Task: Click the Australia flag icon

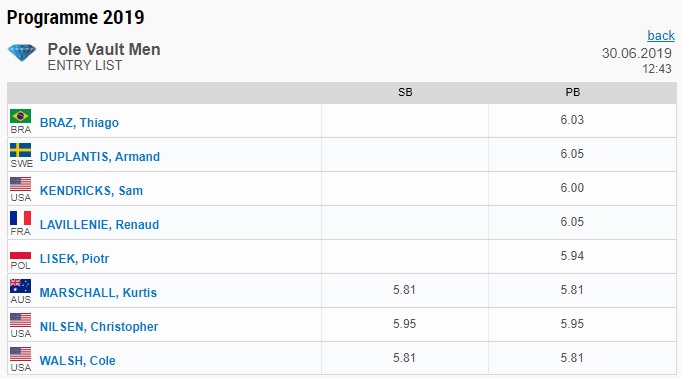Action: pyautogui.click(x=20, y=286)
